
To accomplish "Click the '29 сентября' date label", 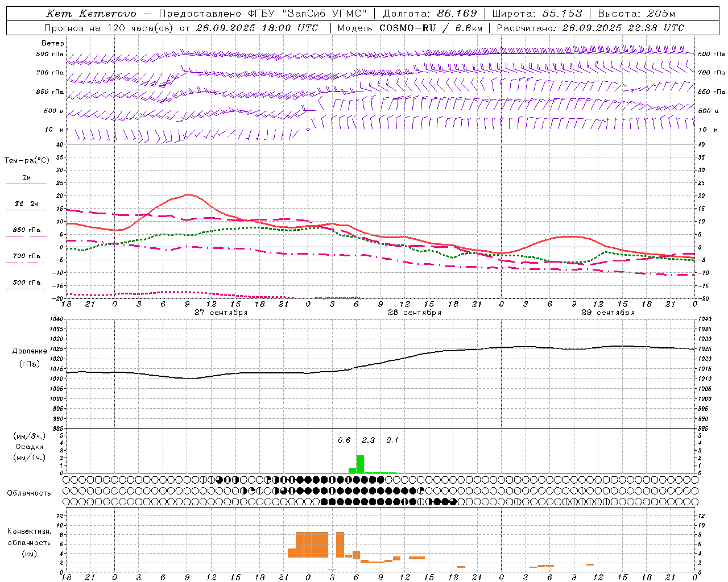I will [x=608, y=312].
